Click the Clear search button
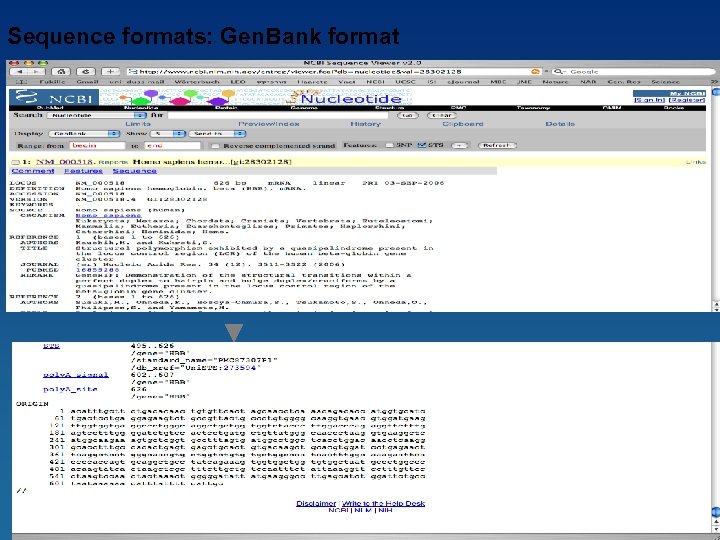720x540 pixels. click(x=441, y=115)
